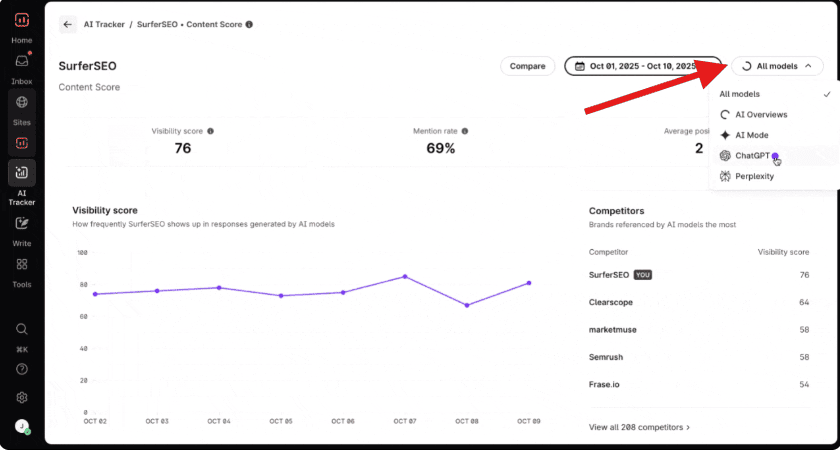
Task: Click the Semrush competitor row
Action: click(x=699, y=357)
